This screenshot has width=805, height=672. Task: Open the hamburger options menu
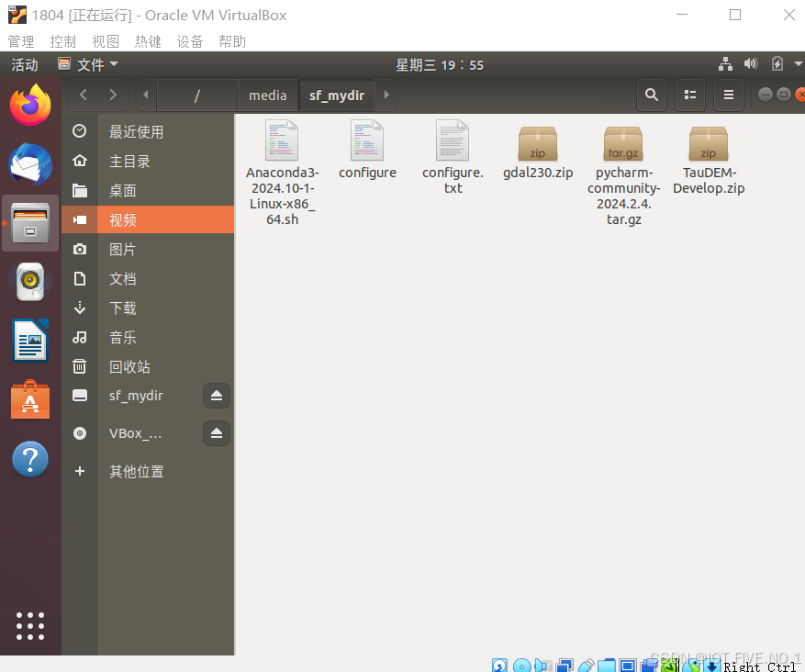729,95
